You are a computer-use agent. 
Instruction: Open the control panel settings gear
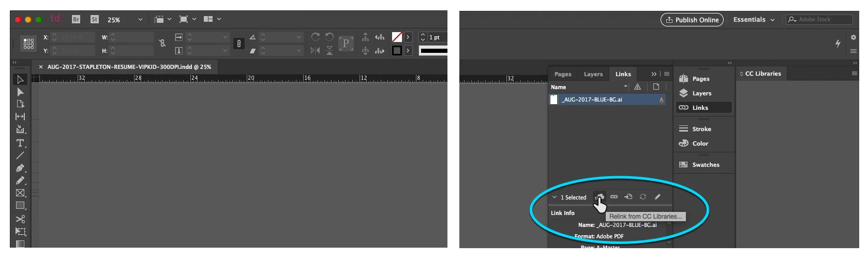pyautogui.click(x=854, y=37)
